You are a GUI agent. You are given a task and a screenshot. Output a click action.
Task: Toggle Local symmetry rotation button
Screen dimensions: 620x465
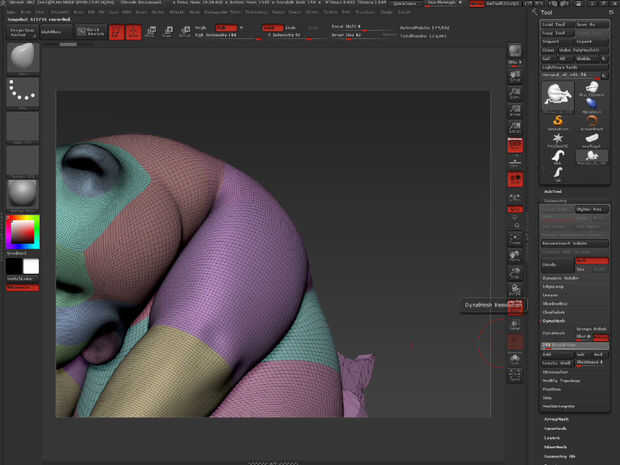click(x=515, y=180)
